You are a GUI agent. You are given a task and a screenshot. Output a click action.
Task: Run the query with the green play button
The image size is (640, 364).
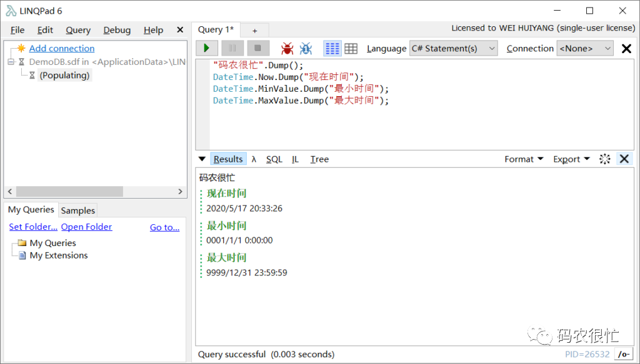click(x=206, y=48)
